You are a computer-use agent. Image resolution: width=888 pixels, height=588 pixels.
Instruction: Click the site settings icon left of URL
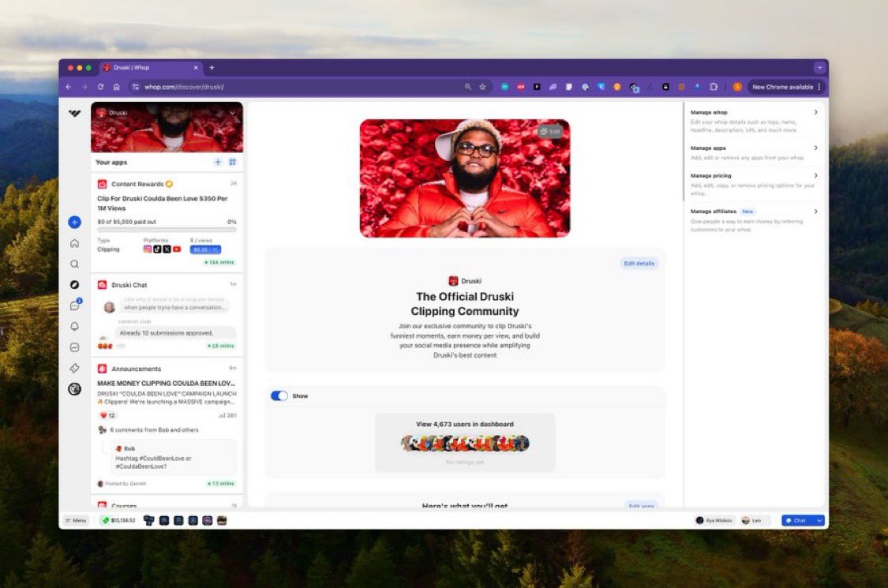135,87
